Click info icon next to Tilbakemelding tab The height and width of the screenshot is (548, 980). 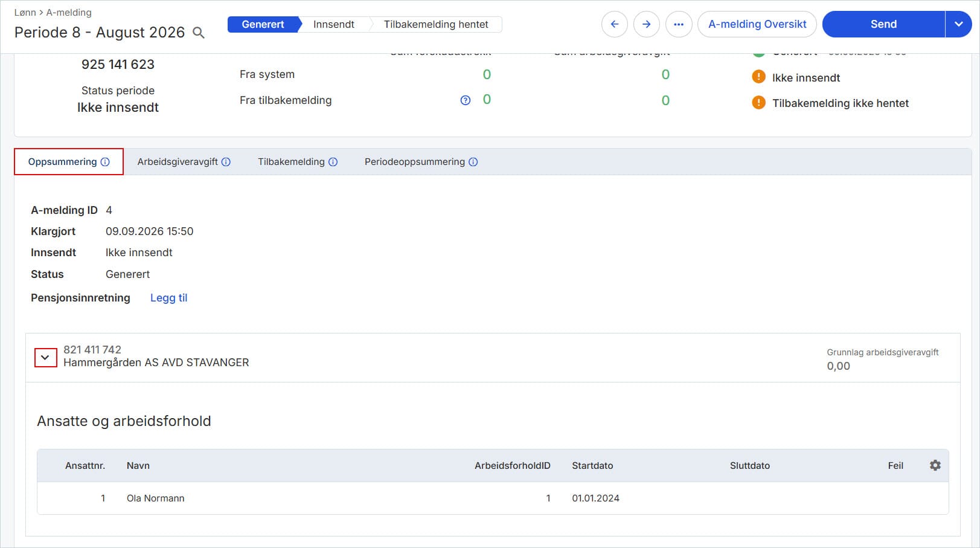[x=333, y=162]
